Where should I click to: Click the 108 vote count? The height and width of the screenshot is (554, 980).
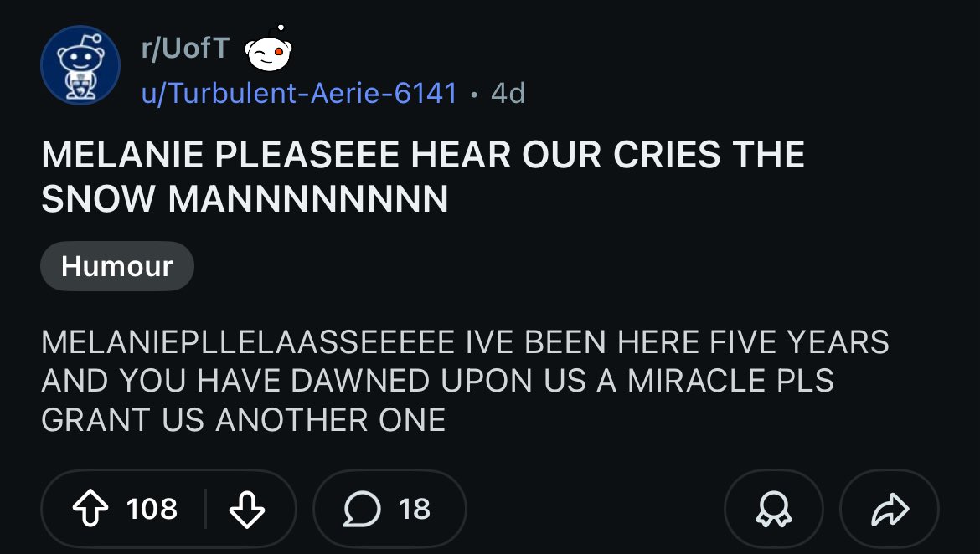pyautogui.click(x=152, y=509)
